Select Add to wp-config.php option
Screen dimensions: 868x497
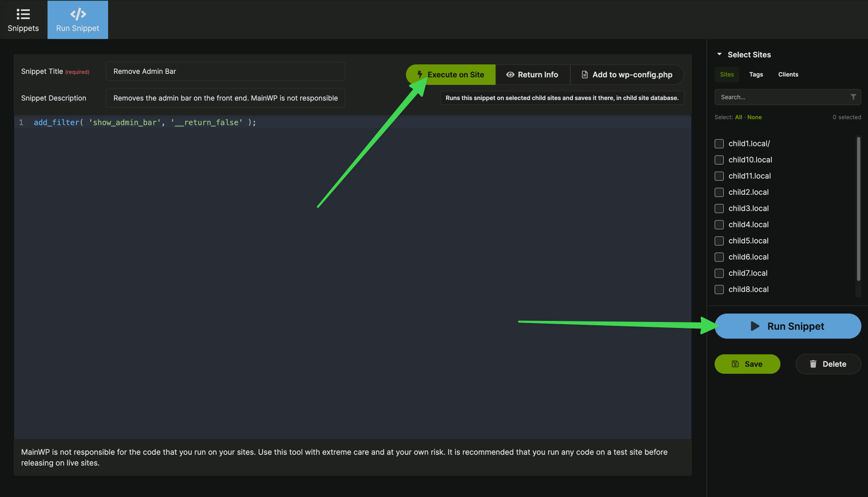(x=627, y=75)
